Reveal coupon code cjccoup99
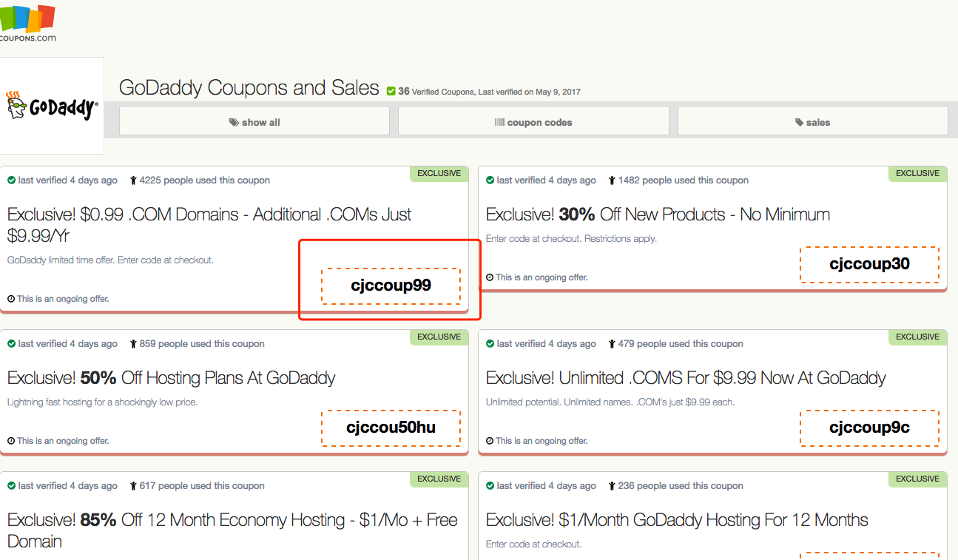This screenshot has width=958, height=560. (x=391, y=286)
